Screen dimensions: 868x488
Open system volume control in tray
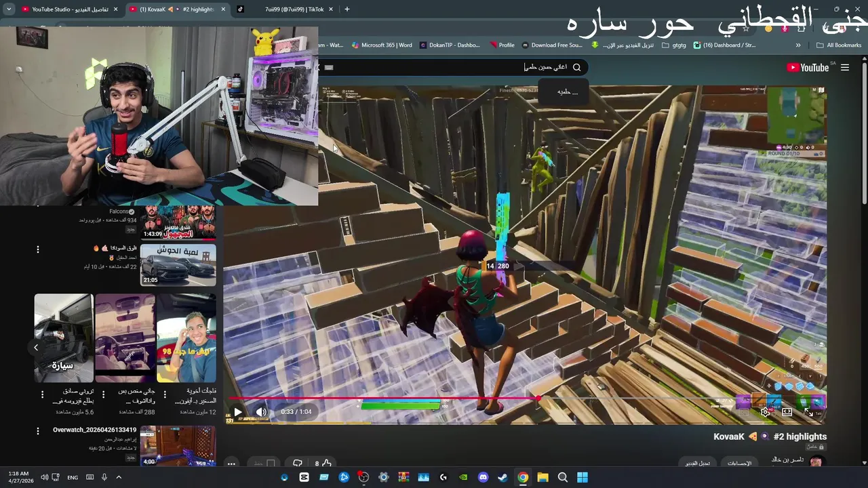[x=44, y=477]
